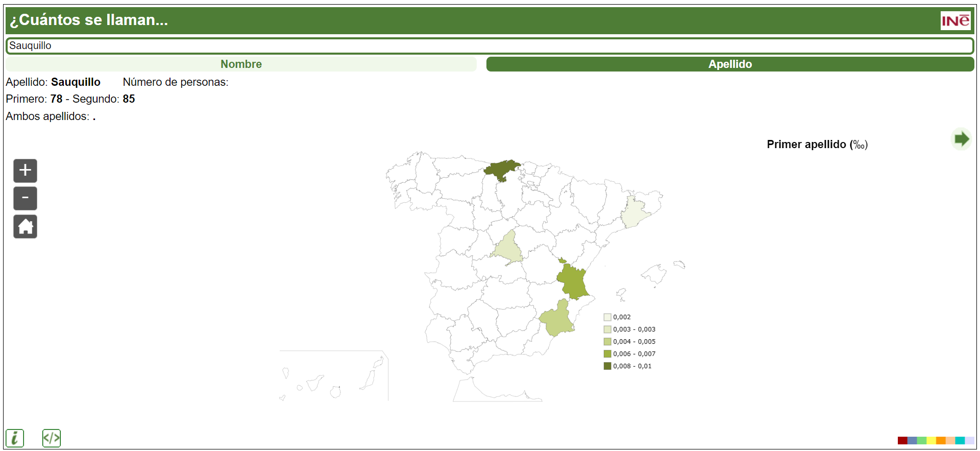The height and width of the screenshot is (451, 980).
Task: Click the Primer apellido (‰) map title
Action: 817,145
